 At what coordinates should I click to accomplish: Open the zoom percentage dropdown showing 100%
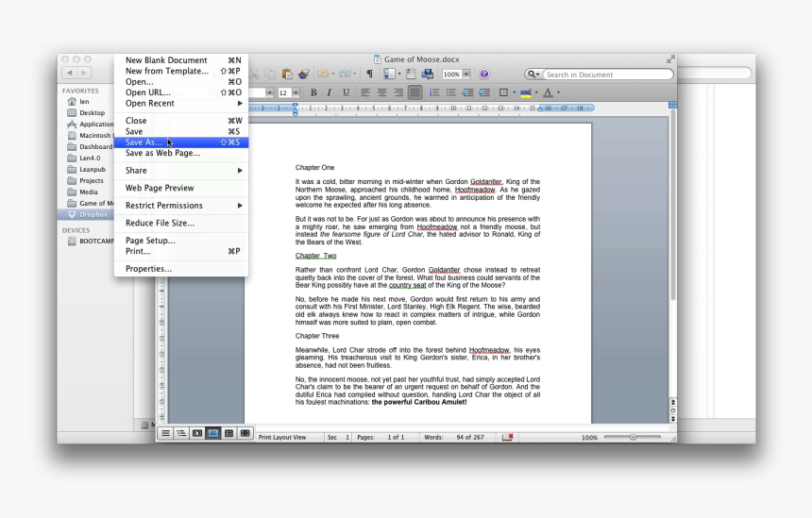click(454, 75)
